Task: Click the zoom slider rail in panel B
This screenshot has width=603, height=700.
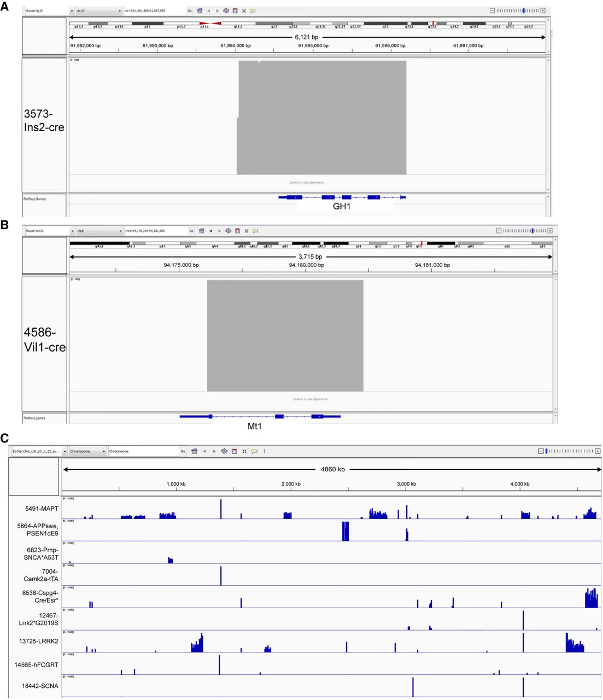Action: tap(524, 231)
